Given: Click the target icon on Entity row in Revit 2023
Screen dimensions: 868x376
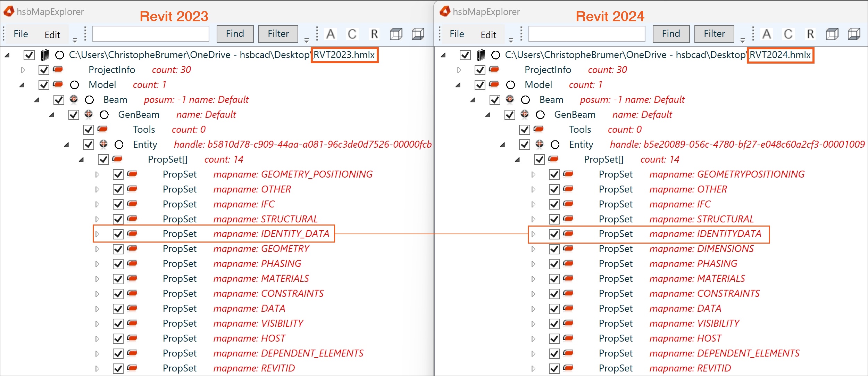Looking at the screenshot, I should [103, 144].
